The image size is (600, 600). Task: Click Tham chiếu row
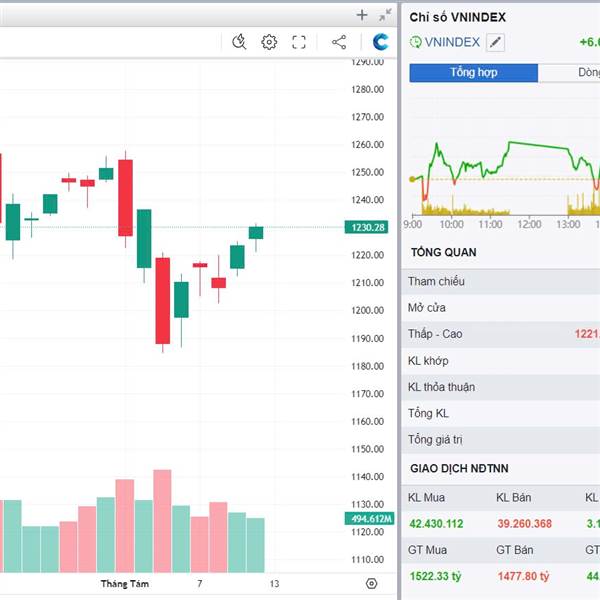(x=501, y=282)
